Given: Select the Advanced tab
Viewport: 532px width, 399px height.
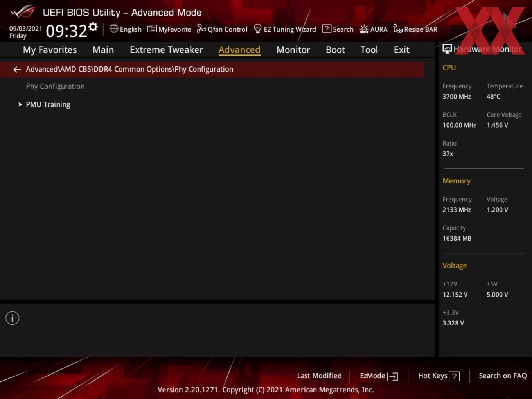Looking at the screenshot, I should (x=239, y=50).
